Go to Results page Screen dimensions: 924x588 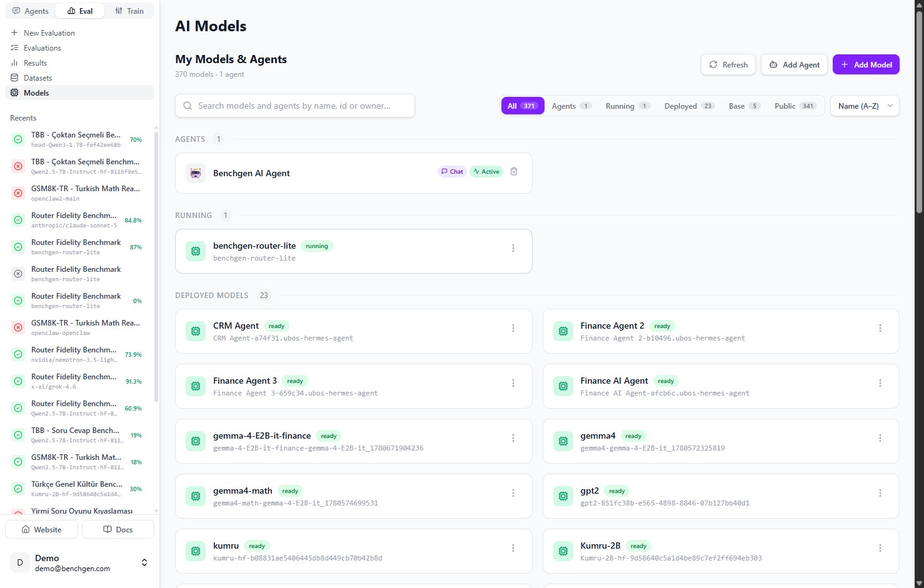(79, 62)
